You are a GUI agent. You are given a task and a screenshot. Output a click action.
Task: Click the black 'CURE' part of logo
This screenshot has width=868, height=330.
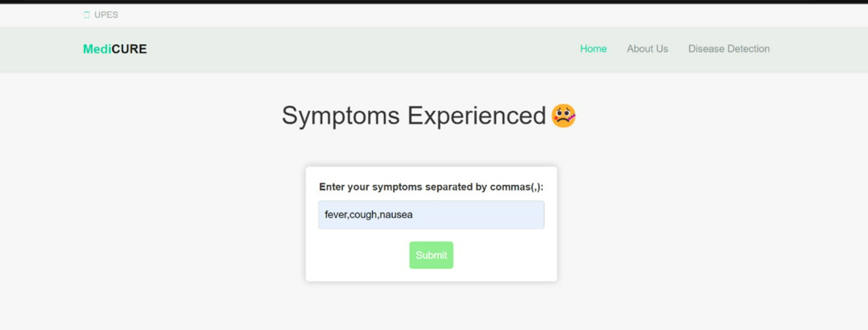coord(130,49)
